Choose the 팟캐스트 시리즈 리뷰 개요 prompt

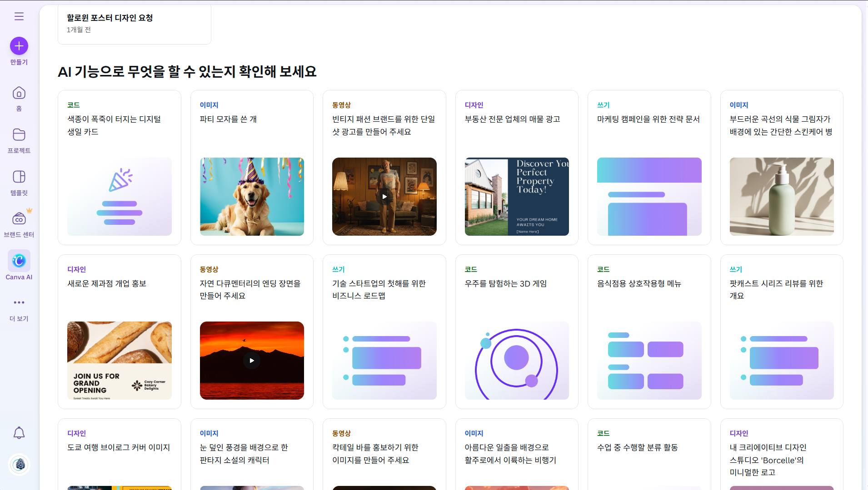click(782, 332)
